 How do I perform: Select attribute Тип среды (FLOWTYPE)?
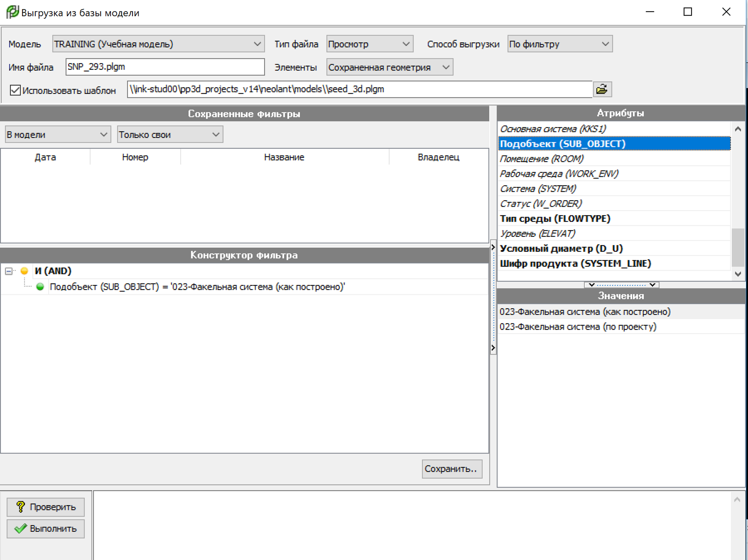pyautogui.click(x=614, y=218)
